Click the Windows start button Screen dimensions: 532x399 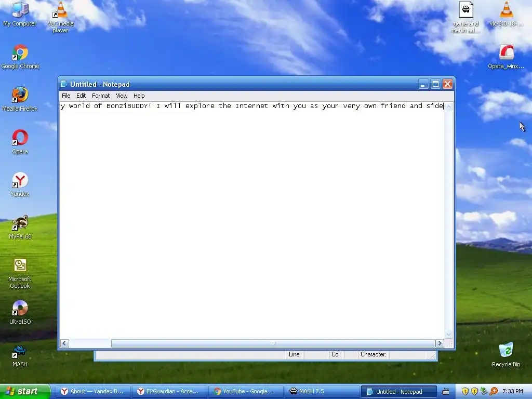click(x=25, y=391)
